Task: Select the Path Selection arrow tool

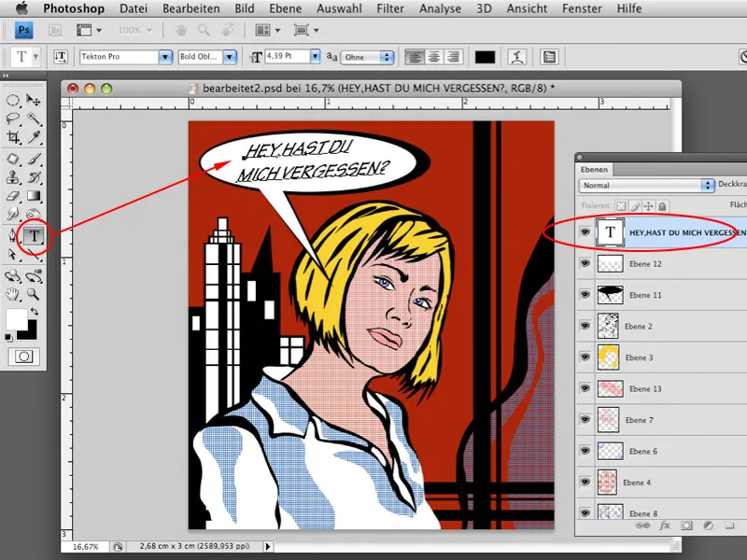Action: tap(13, 254)
